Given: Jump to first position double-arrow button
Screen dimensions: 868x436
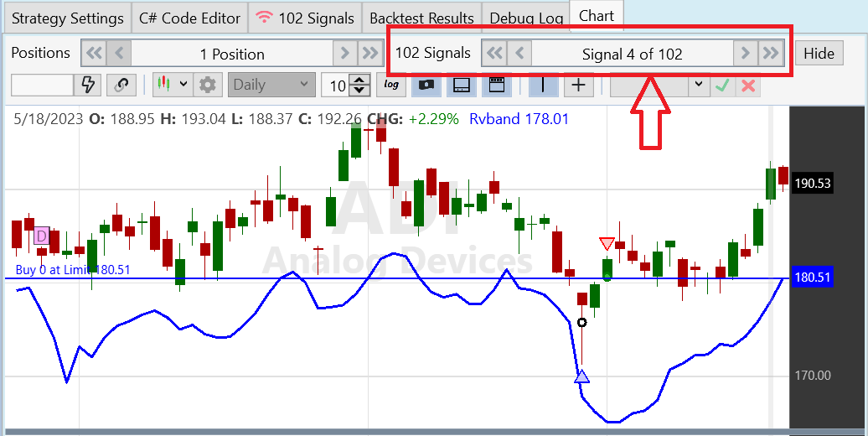Looking at the screenshot, I should coord(94,54).
